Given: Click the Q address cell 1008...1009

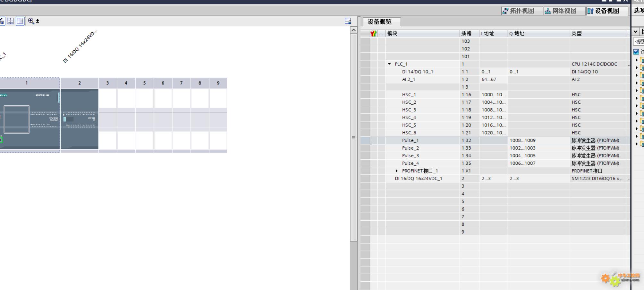Looking at the screenshot, I should [539, 140].
